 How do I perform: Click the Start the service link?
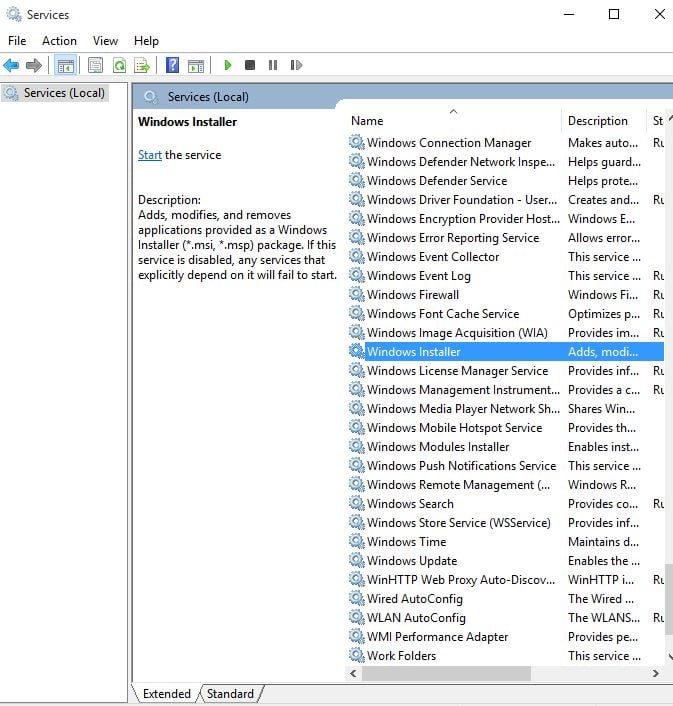pyautogui.click(x=149, y=155)
